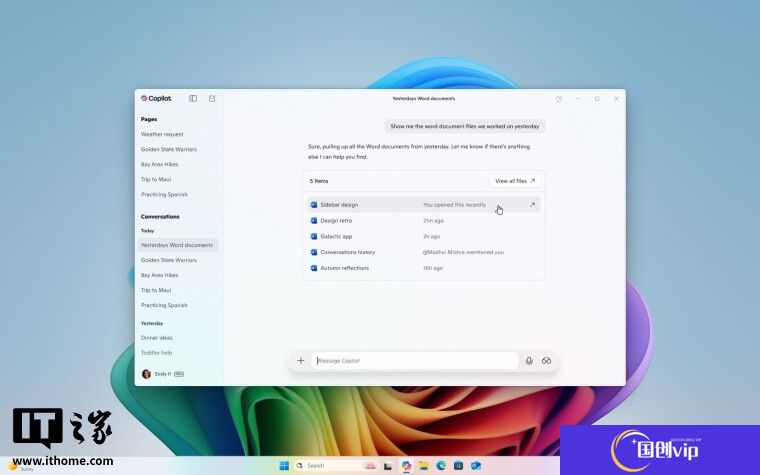Image resolution: width=760 pixels, height=475 pixels.
Task: Open Bay Area Hikes under Conversations
Action: click(159, 275)
